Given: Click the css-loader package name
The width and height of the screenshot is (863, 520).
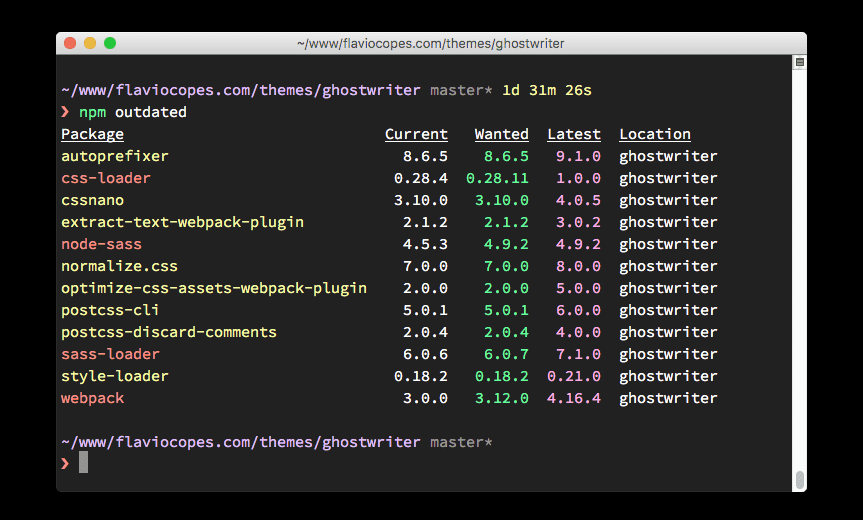Looking at the screenshot, I should pos(106,178).
